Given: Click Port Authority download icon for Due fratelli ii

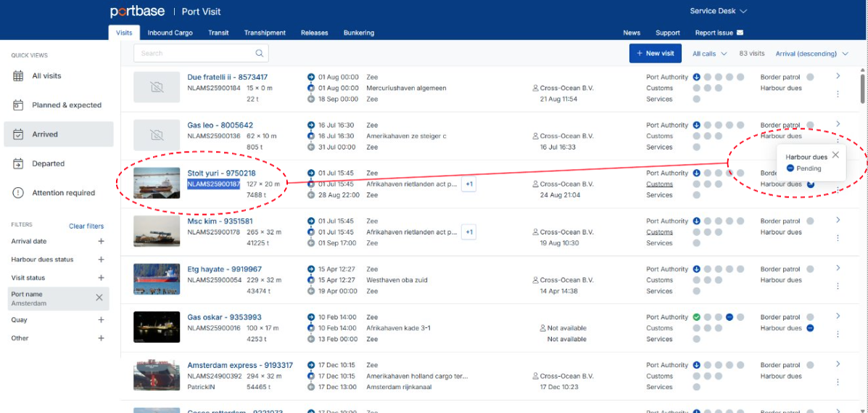Looking at the screenshot, I should pyautogui.click(x=696, y=77).
